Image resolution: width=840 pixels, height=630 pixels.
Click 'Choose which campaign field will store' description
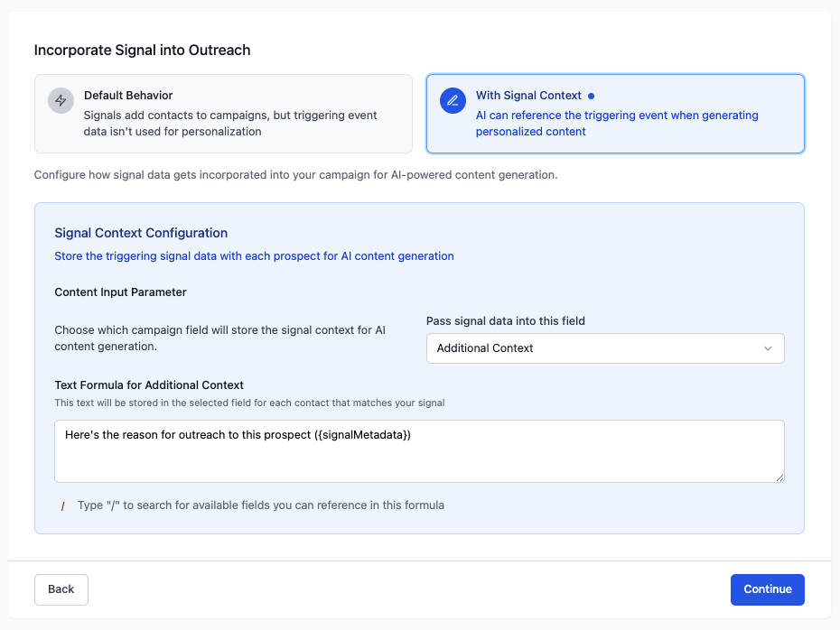click(x=219, y=338)
